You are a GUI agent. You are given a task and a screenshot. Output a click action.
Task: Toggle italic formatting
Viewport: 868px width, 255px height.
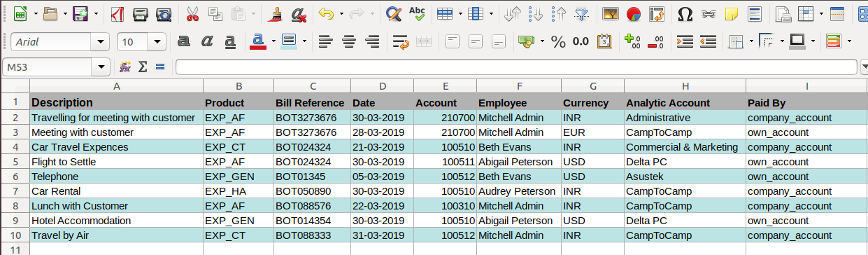click(207, 41)
